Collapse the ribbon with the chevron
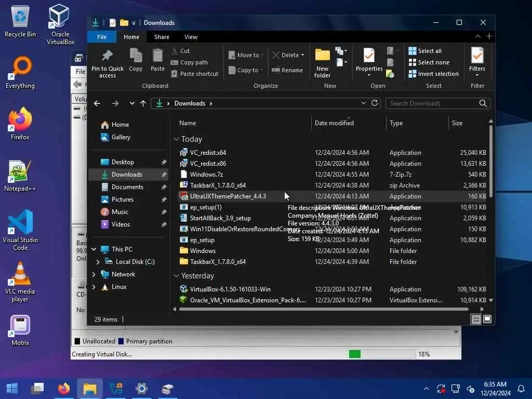The width and height of the screenshot is (532, 399). click(x=478, y=36)
